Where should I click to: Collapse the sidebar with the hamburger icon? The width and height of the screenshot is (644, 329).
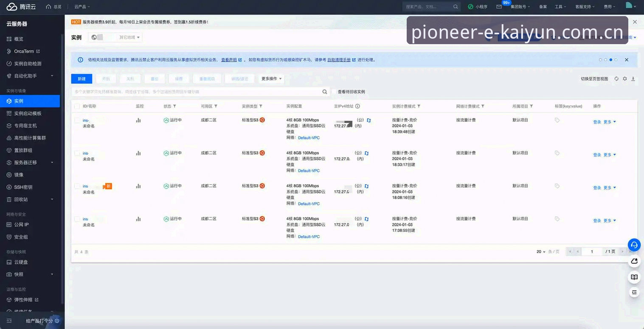pos(9,321)
